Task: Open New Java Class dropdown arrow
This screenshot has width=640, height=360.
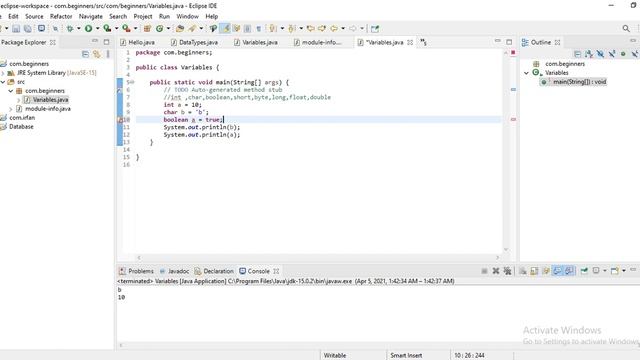Action: [x=168, y=29]
